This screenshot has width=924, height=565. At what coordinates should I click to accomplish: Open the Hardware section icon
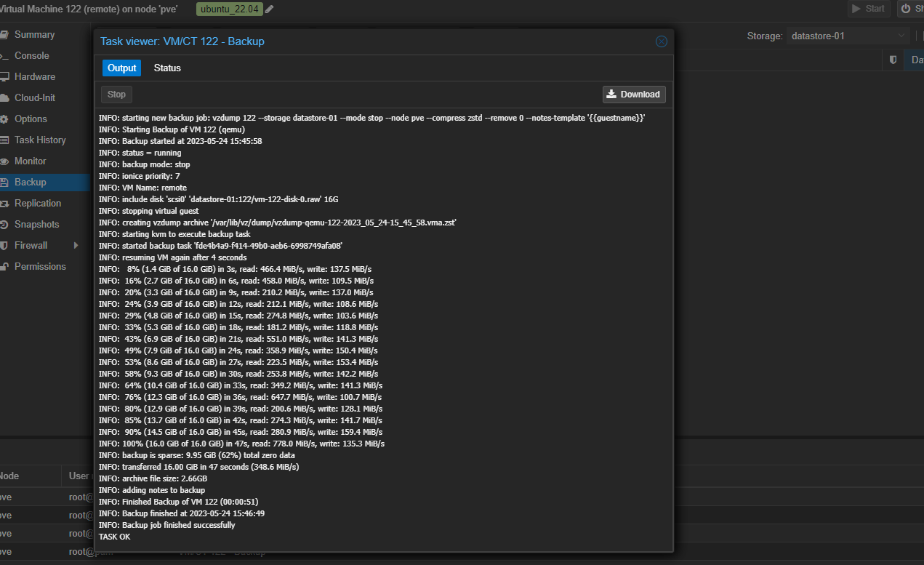(4, 77)
